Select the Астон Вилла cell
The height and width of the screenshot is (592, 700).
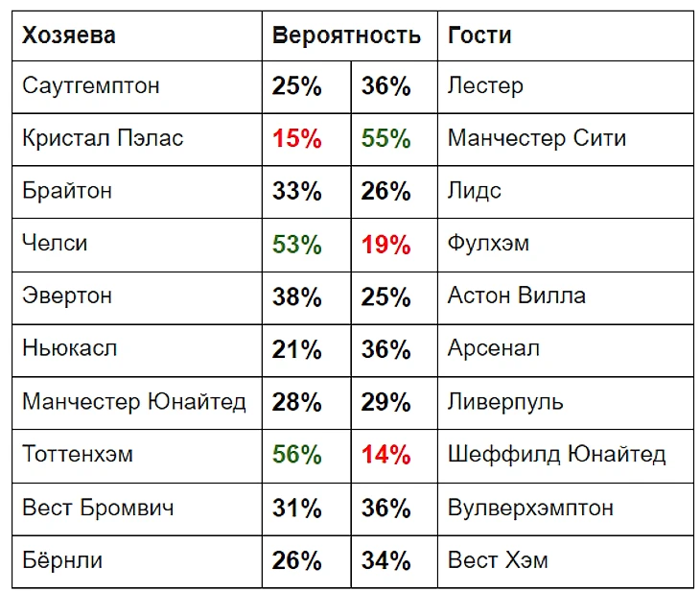(x=566, y=297)
